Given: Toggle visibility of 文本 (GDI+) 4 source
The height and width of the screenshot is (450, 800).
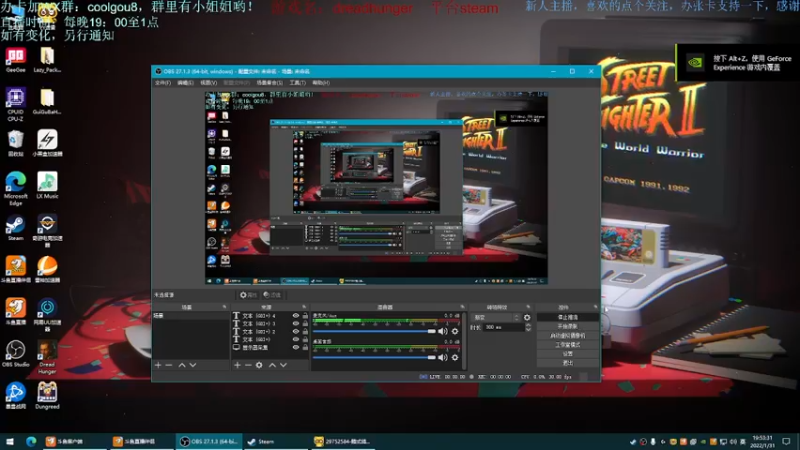Looking at the screenshot, I should 295,316.
